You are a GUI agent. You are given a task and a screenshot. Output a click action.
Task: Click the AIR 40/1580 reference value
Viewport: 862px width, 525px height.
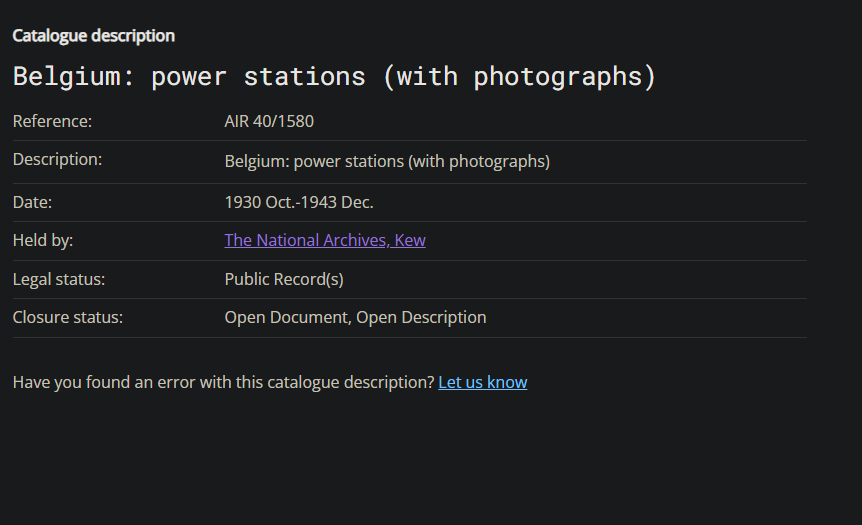[269, 122]
